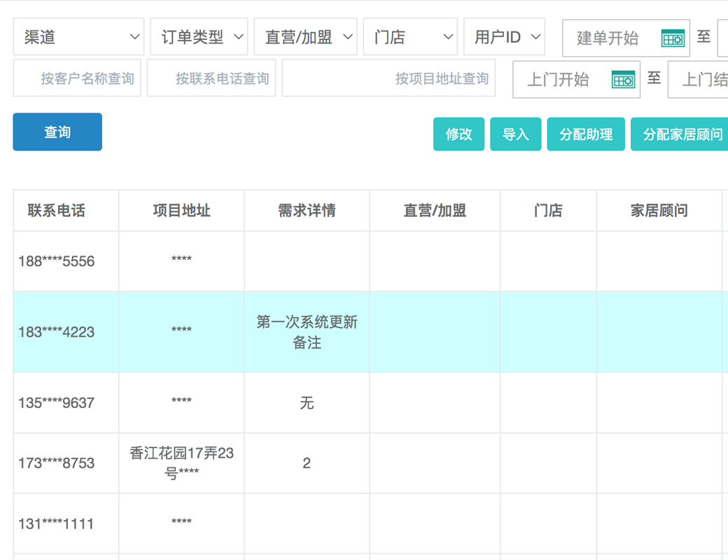Click the blue 查询 button
Viewport: 728px width, 560px height.
(x=57, y=132)
